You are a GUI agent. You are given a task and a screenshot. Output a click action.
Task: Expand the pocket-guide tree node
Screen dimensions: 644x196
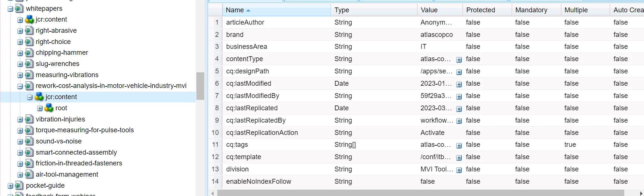tap(10, 186)
